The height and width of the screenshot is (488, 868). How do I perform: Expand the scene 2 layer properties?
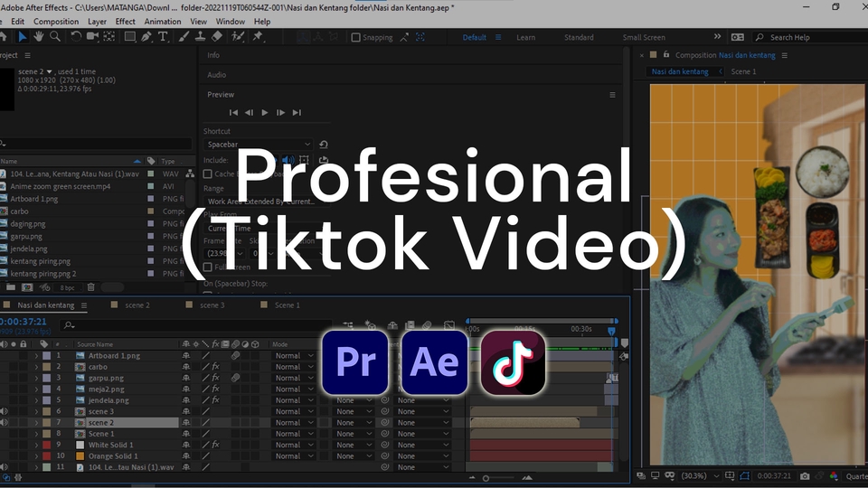tap(36, 423)
